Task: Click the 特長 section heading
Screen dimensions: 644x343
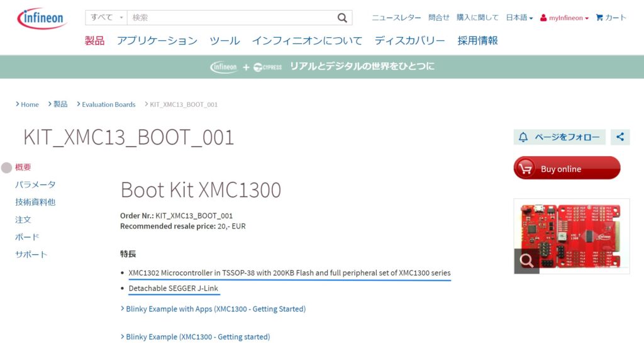Action: [128, 254]
